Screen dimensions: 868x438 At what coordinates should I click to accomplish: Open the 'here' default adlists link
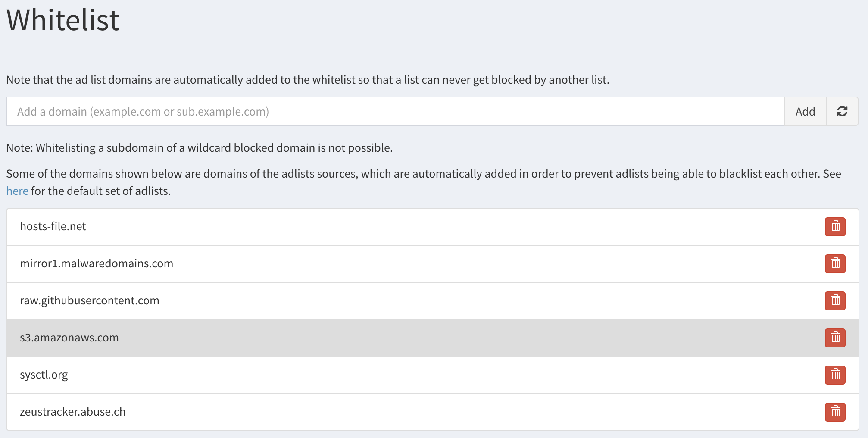pos(17,191)
